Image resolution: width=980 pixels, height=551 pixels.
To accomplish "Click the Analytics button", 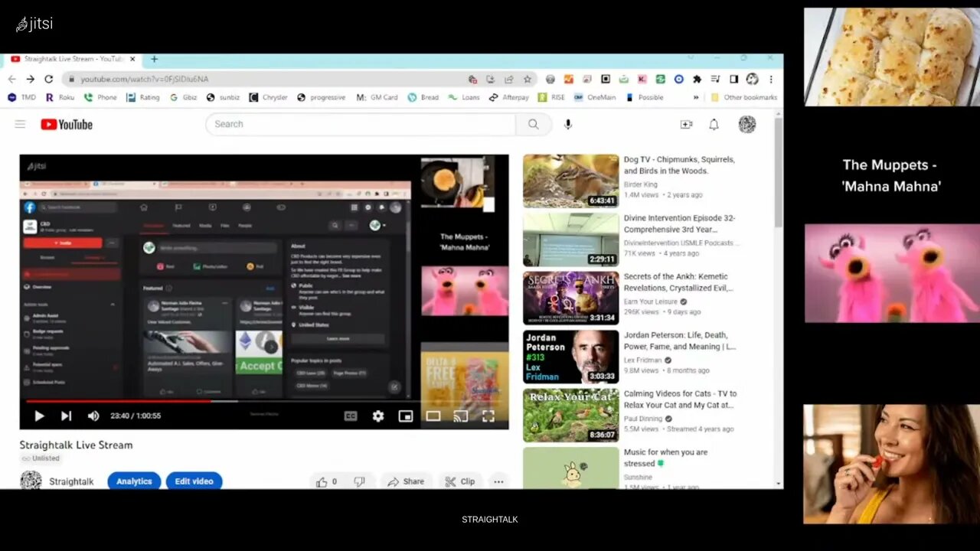I will (134, 481).
